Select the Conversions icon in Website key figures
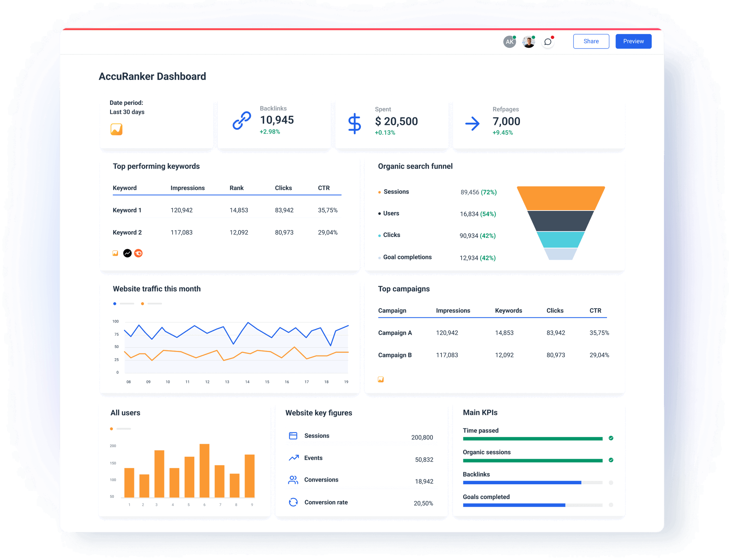729x560 pixels. point(293,480)
